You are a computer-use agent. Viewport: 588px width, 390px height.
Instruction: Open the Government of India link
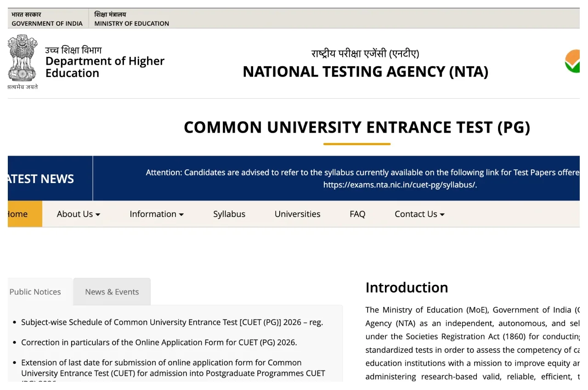(47, 19)
